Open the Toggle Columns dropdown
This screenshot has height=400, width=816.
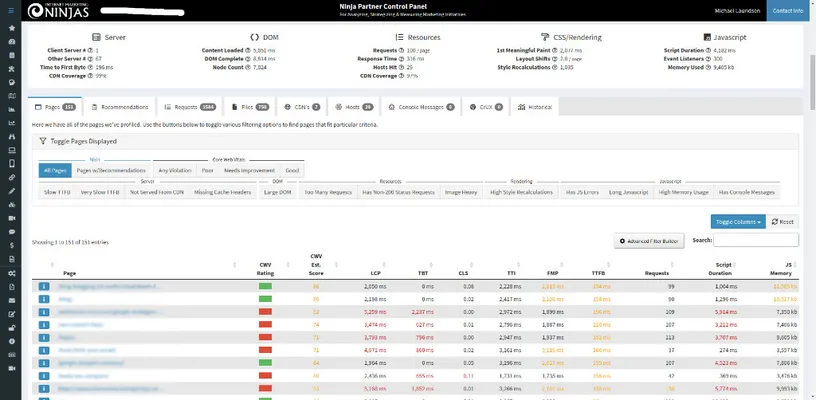click(738, 221)
